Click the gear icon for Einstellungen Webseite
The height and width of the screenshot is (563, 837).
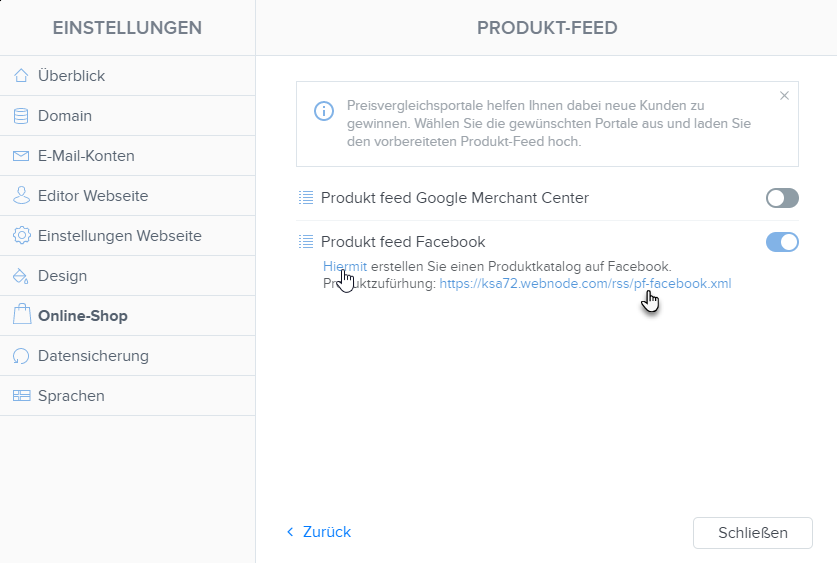(x=21, y=235)
